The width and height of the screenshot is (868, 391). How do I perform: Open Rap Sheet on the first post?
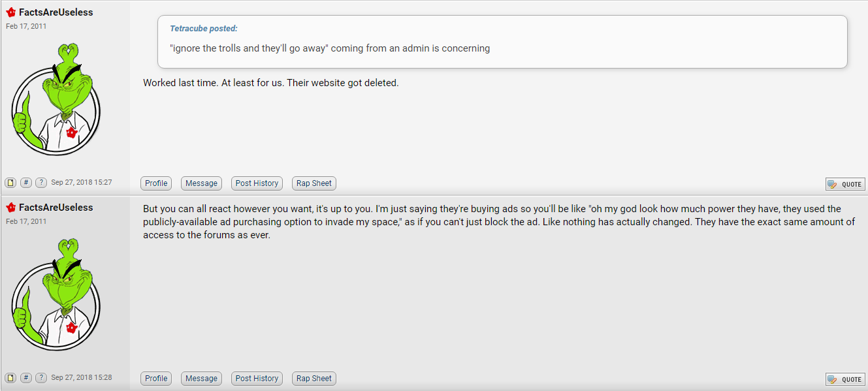click(314, 183)
